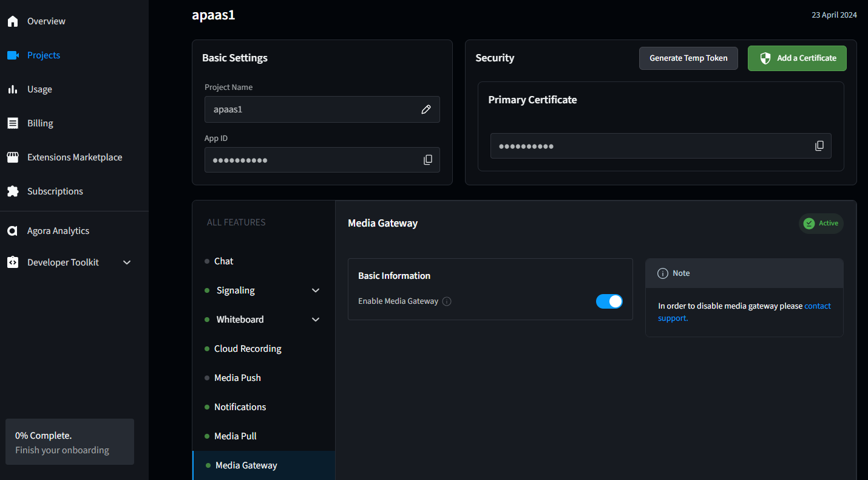Click the Basic Information heading

pos(395,276)
